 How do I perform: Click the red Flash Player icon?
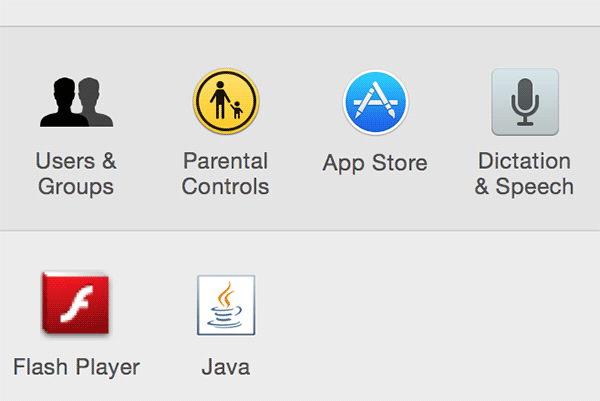(76, 304)
